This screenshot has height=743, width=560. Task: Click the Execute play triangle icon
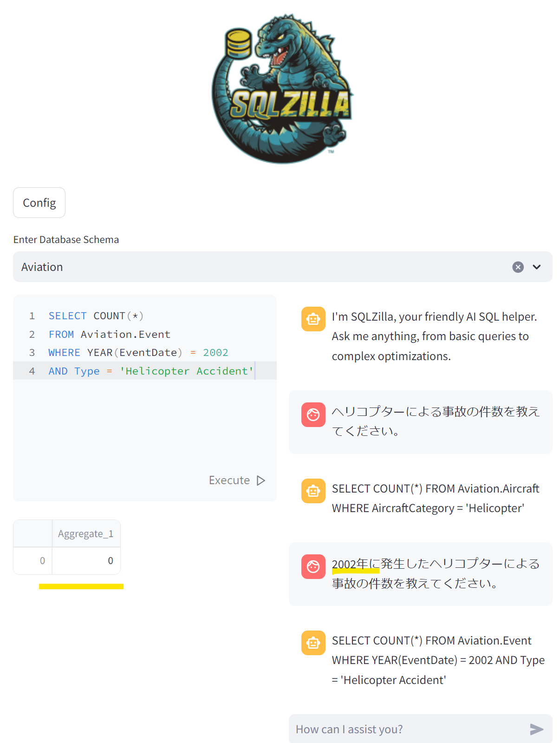[261, 480]
